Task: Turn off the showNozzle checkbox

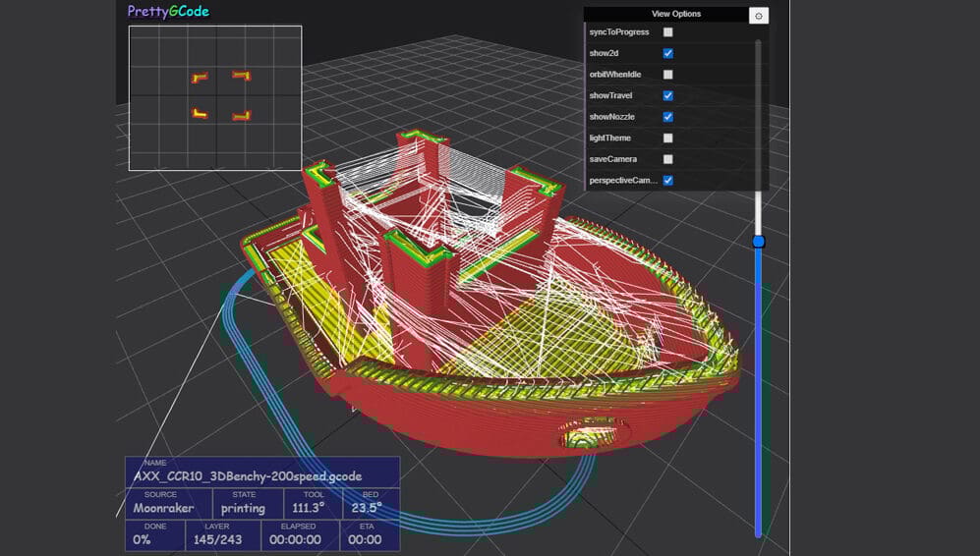Action: tap(668, 117)
